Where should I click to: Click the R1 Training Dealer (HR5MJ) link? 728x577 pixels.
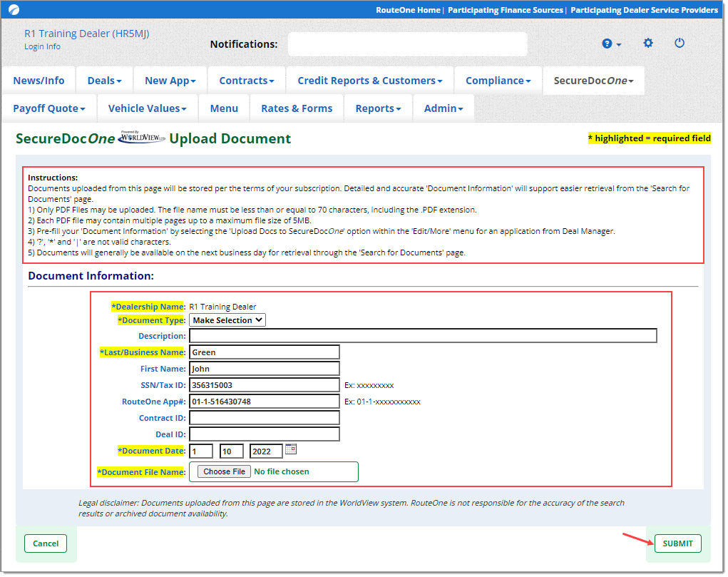[x=87, y=34]
